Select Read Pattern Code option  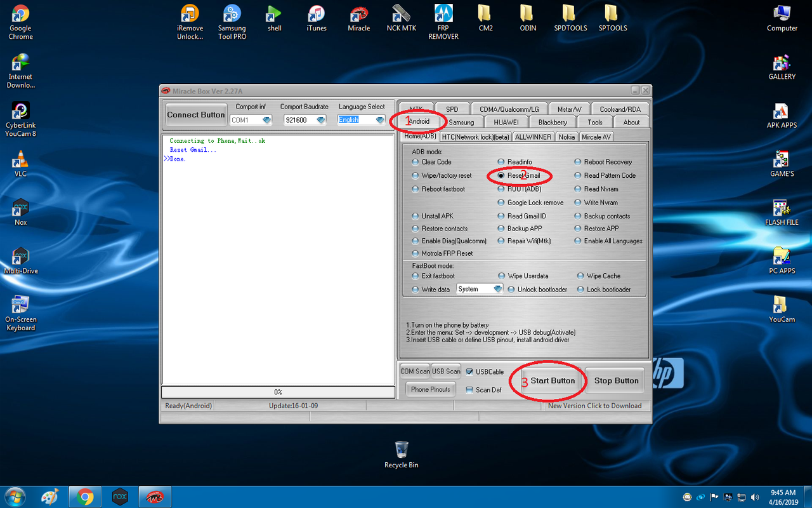605,175
